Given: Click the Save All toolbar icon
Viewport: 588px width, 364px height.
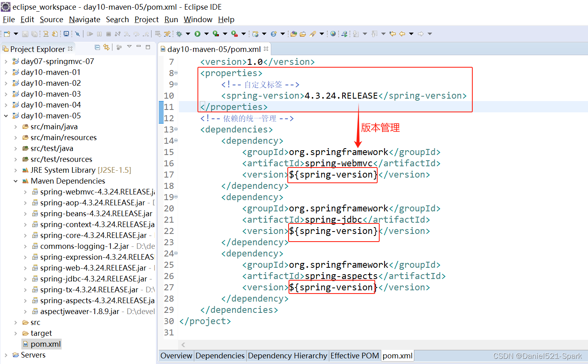Looking at the screenshot, I should pos(34,34).
